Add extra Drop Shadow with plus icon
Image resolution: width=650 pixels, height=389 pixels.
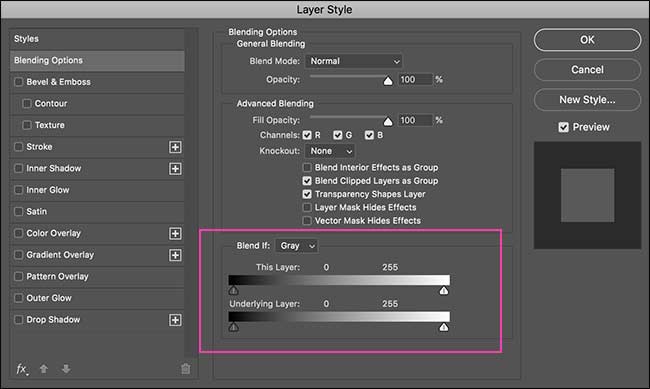point(175,320)
